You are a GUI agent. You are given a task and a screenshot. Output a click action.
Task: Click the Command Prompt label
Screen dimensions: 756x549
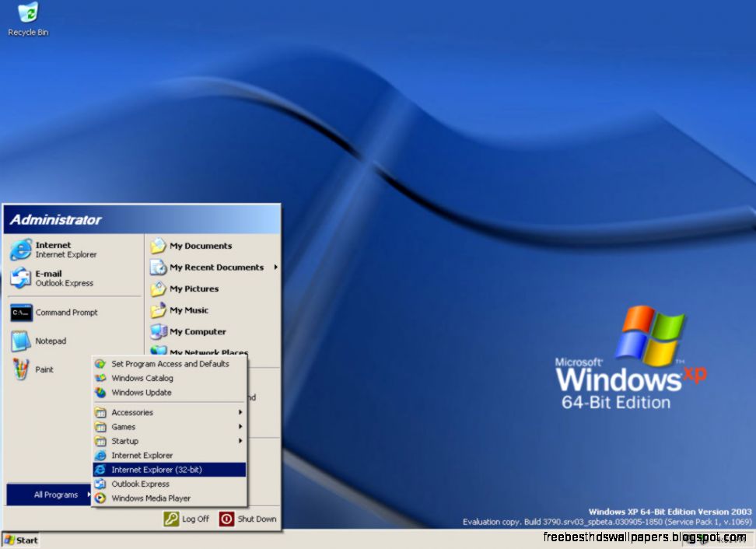pos(67,313)
